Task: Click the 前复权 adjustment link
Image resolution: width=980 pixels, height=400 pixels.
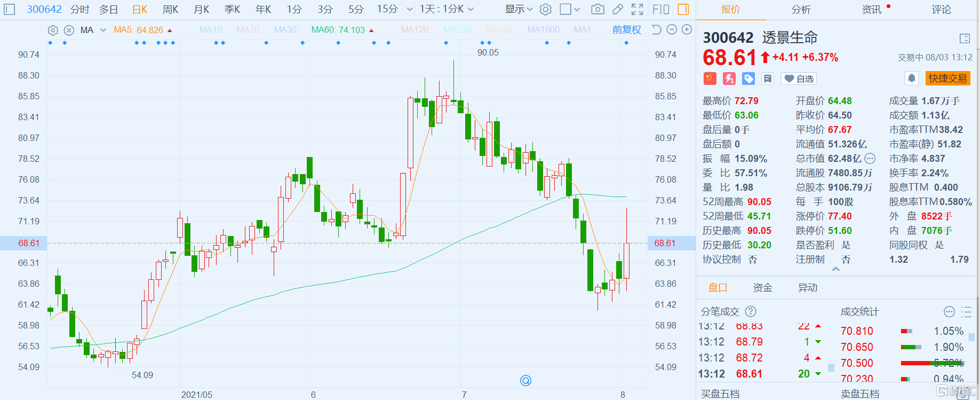Action: (x=626, y=30)
